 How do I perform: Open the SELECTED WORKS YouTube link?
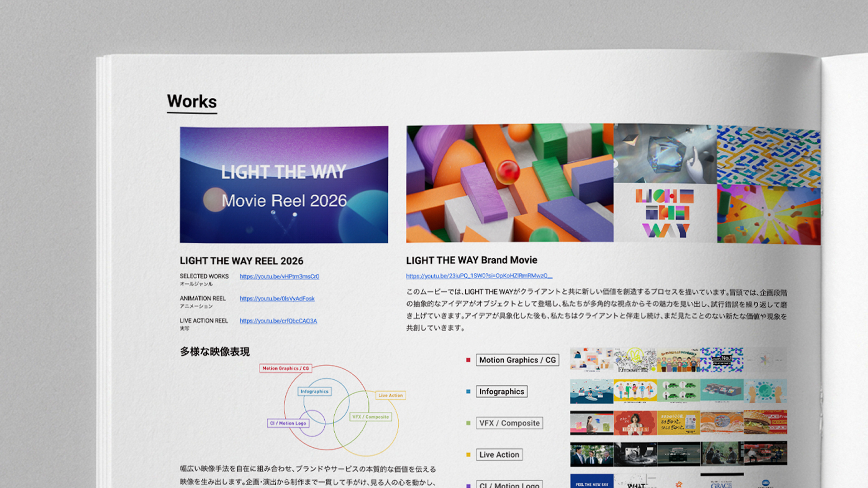click(279, 276)
